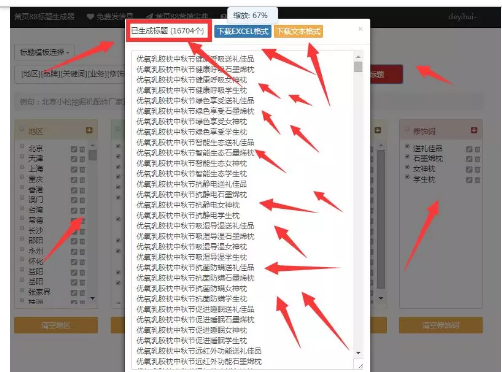The width and height of the screenshot is (502, 372).
Task: Click the line 优氧乳胶枕中秋节促进睡眠学生枕
Action: (192, 340)
